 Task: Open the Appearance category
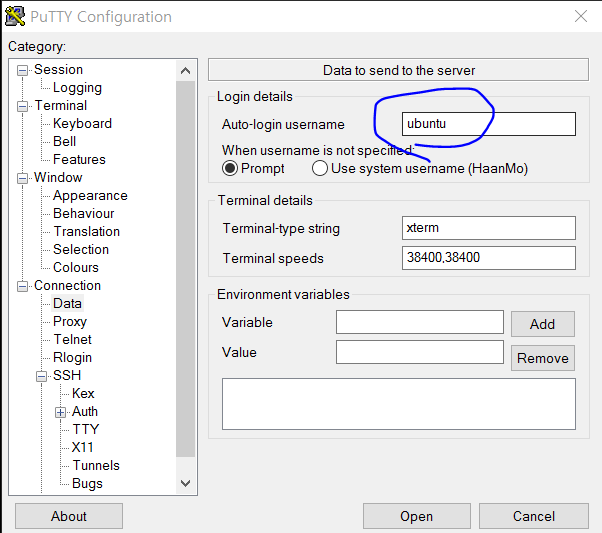pyautogui.click(x=90, y=195)
